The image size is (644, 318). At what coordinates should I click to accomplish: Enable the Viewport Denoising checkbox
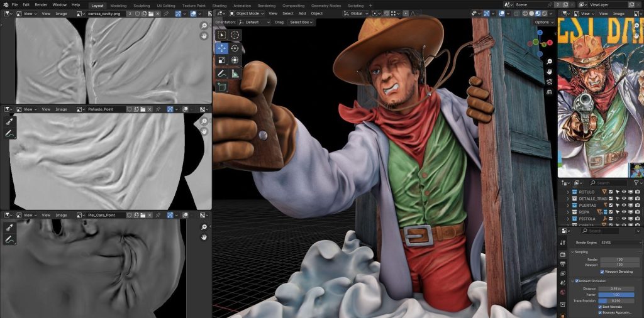tap(602, 271)
